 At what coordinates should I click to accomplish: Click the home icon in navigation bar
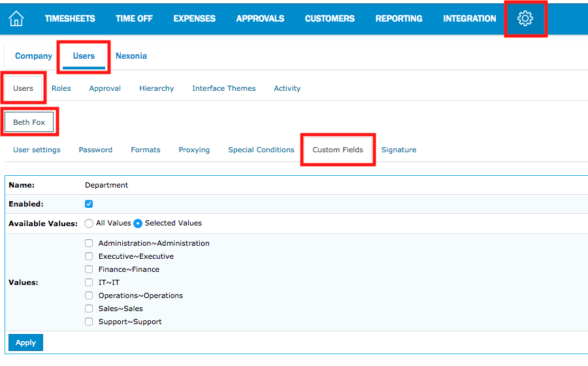coord(16,19)
